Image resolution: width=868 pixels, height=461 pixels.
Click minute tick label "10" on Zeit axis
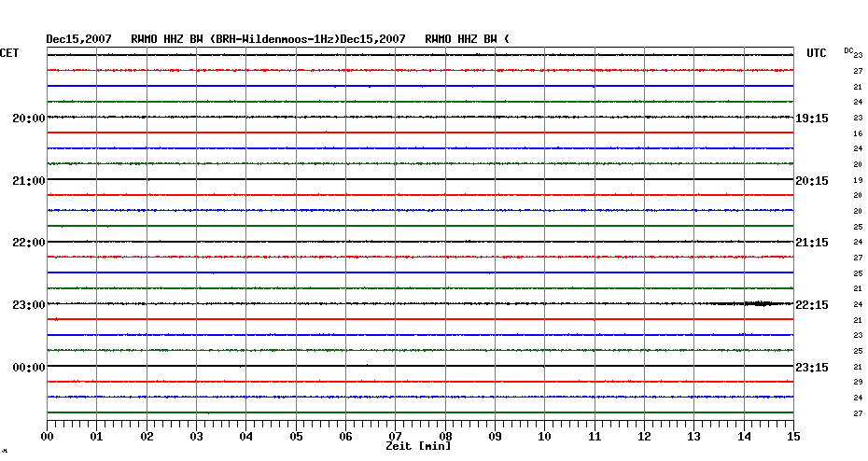pos(545,437)
